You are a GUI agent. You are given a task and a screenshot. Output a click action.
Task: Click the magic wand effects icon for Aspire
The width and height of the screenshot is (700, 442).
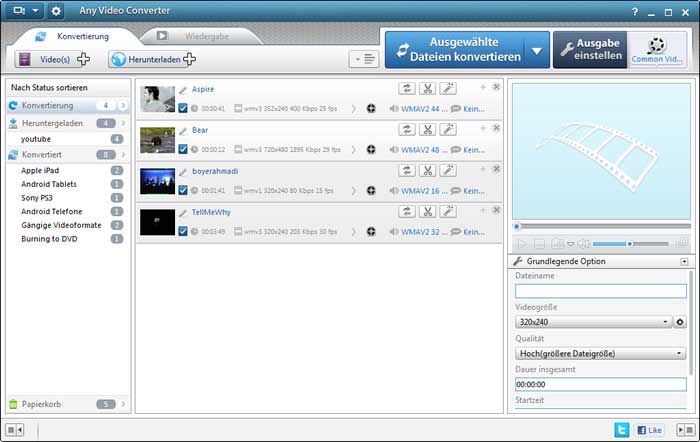(448, 88)
